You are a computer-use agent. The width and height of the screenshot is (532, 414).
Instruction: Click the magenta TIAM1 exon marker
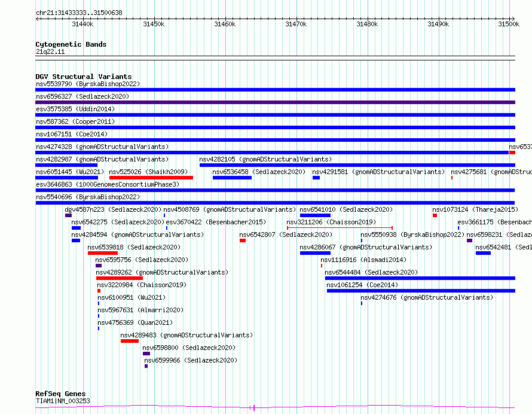pos(253,408)
